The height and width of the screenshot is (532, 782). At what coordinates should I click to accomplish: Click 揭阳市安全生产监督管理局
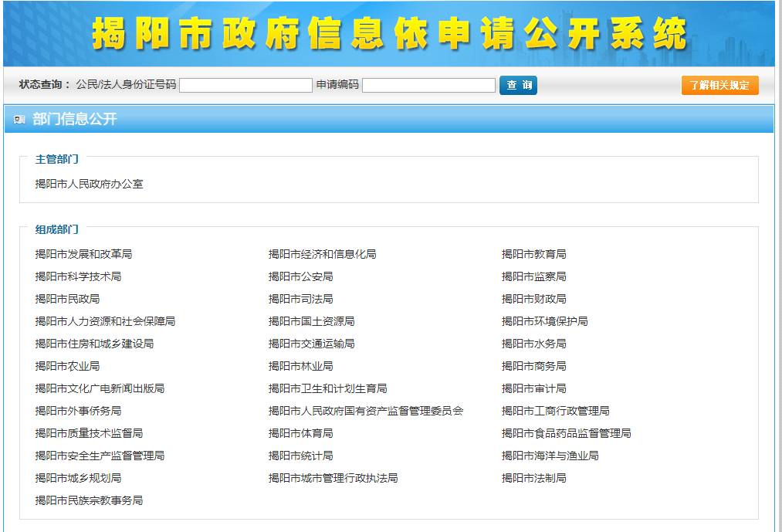100,456
